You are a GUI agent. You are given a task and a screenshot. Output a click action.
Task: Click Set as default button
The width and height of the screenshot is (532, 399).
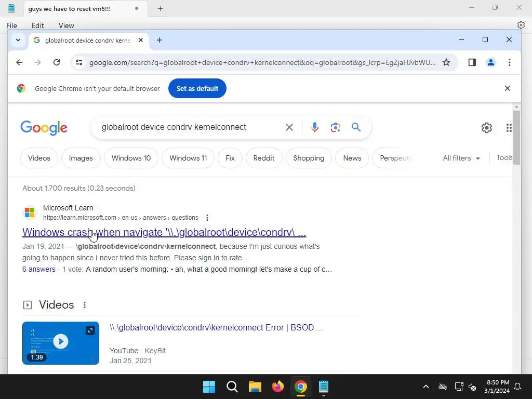(x=197, y=88)
